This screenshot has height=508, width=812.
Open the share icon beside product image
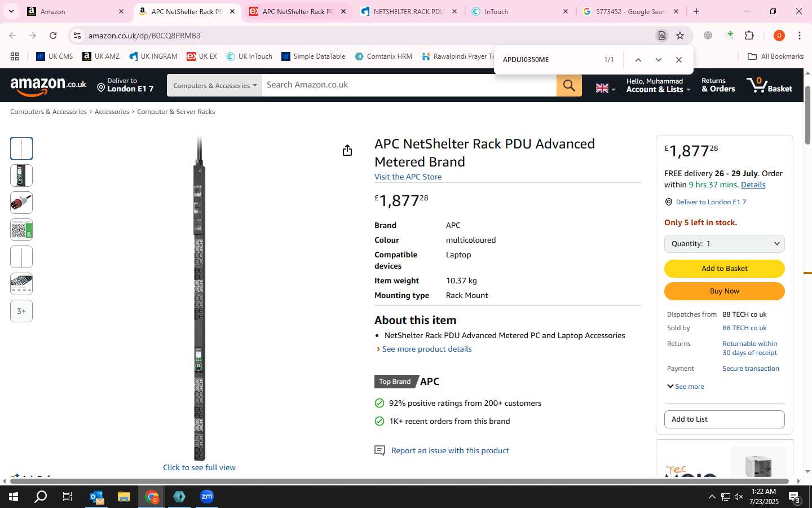pos(347,150)
